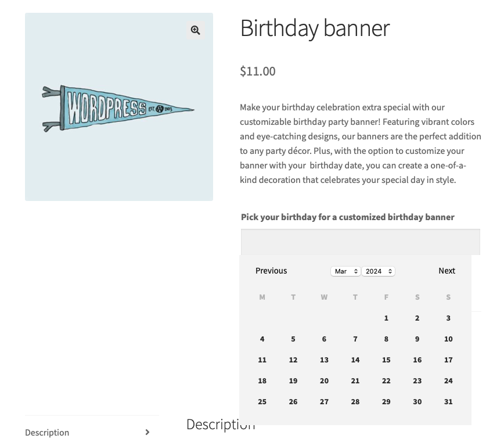
Task: Click the chevron arrow beside Description tab
Action: [147, 432]
